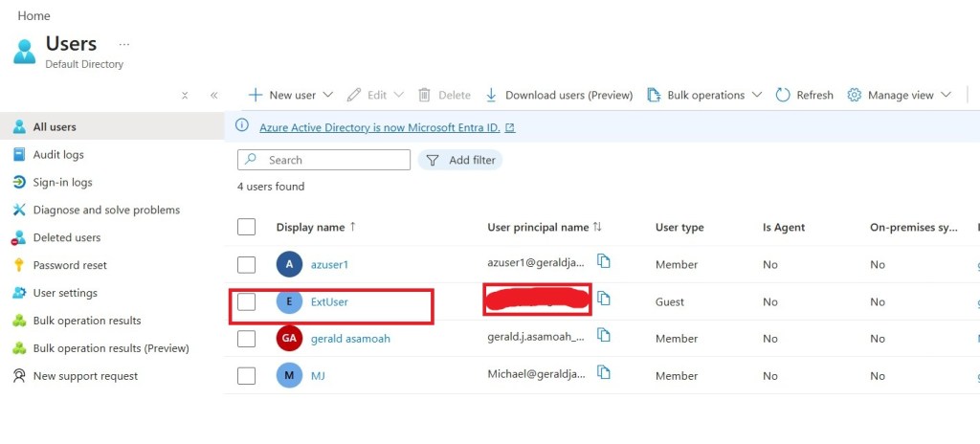Go to Password reset menu item

click(69, 265)
